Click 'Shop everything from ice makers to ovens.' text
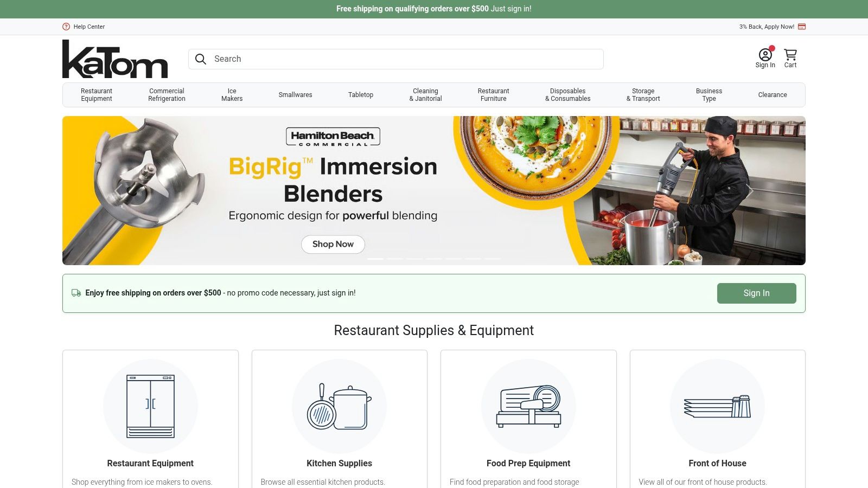The height and width of the screenshot is (488, 868). point(142,482)
